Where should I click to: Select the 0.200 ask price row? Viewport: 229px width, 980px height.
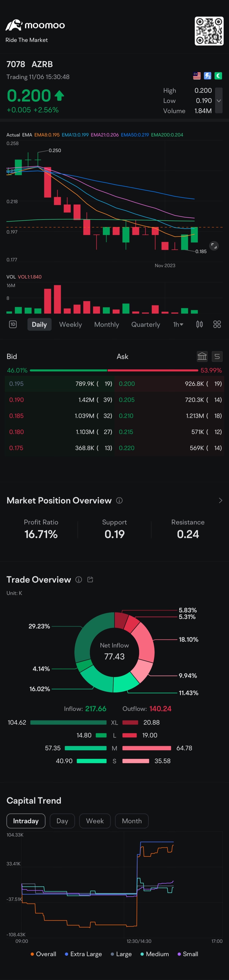coord(170,384)
